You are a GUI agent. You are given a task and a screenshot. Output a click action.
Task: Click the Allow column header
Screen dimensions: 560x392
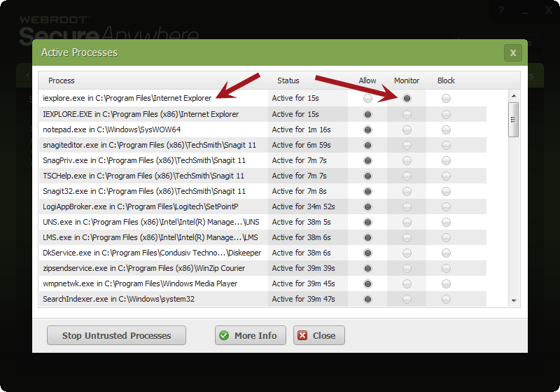[x=367, y=80]
